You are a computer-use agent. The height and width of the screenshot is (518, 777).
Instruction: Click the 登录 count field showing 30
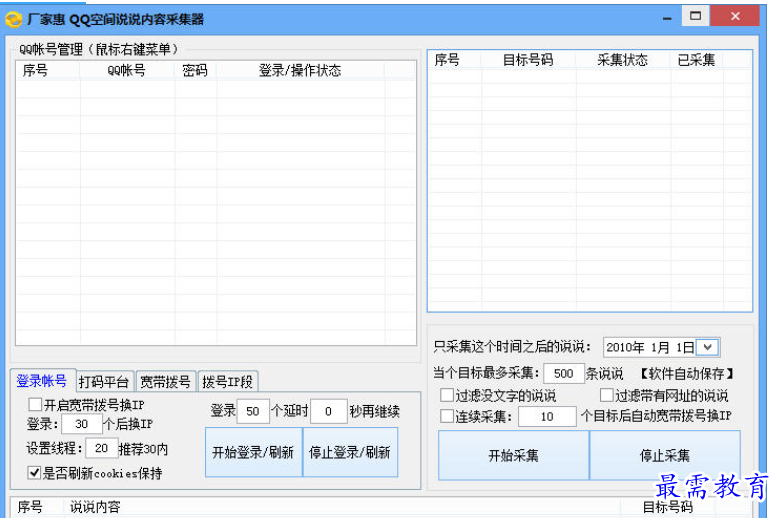pos(82,424)
